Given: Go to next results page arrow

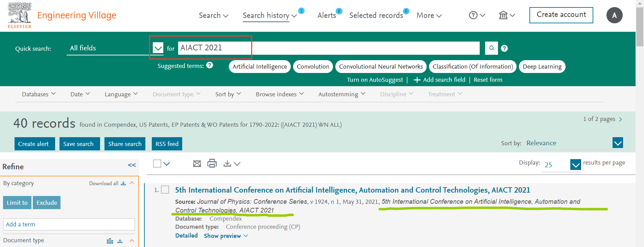Looking at the screenshot, I should (620, 119).
